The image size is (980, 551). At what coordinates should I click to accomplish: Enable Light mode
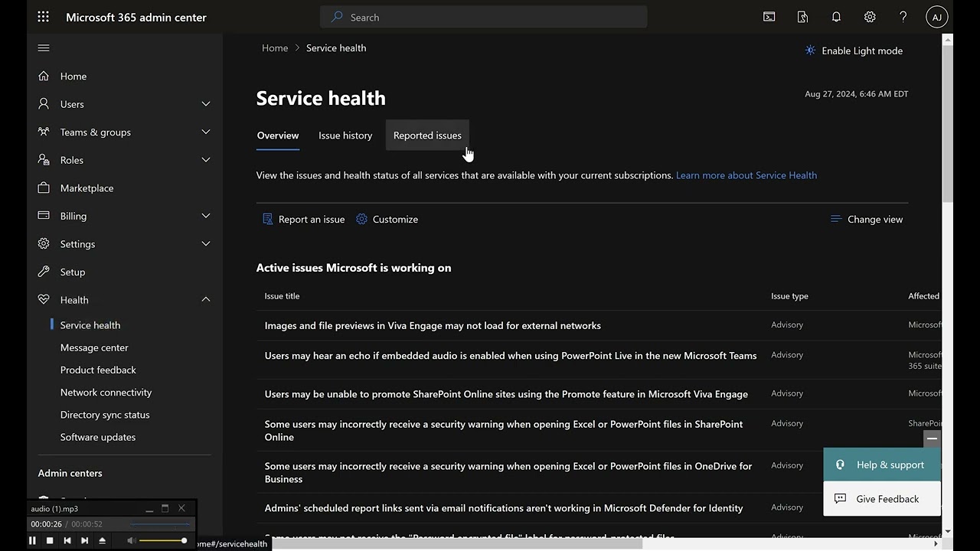(x=854, y=51)
